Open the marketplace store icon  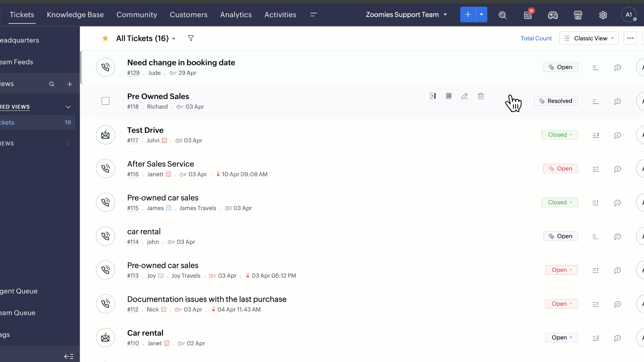578,15
